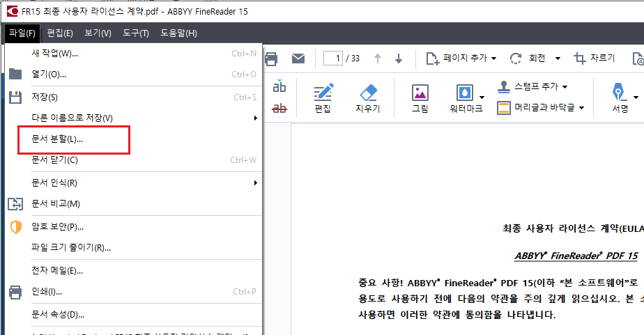Select 암호 보안(P)... entry
The image size is (644, 335).
pyautogui.click(x=134, y=226)
